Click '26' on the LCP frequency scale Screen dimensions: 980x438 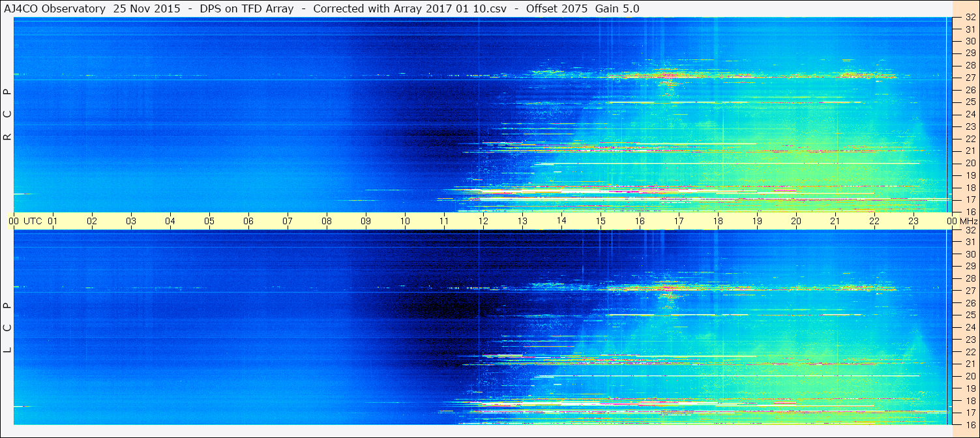tap(970, 303)
